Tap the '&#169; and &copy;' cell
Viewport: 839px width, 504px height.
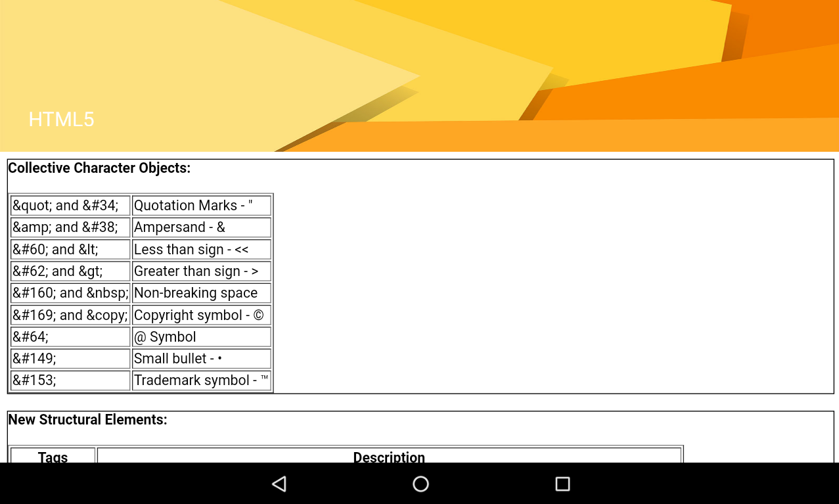(x=70, y=315)
